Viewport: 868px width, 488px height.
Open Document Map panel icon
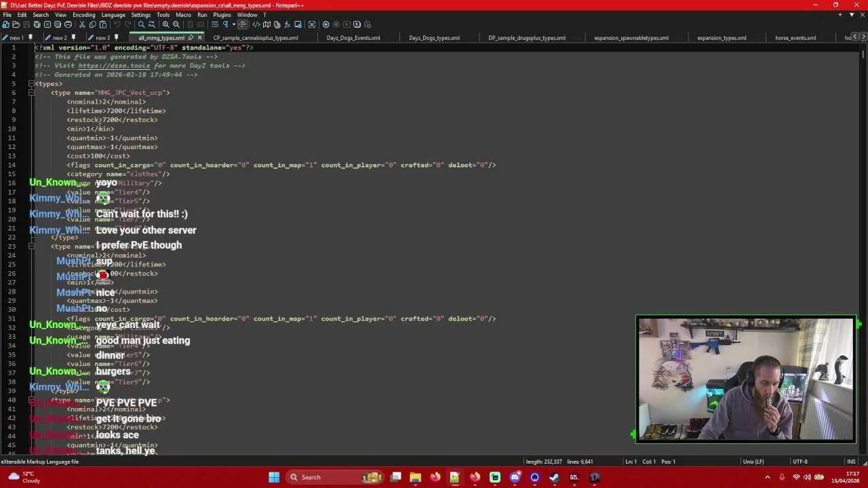point(267,24)
